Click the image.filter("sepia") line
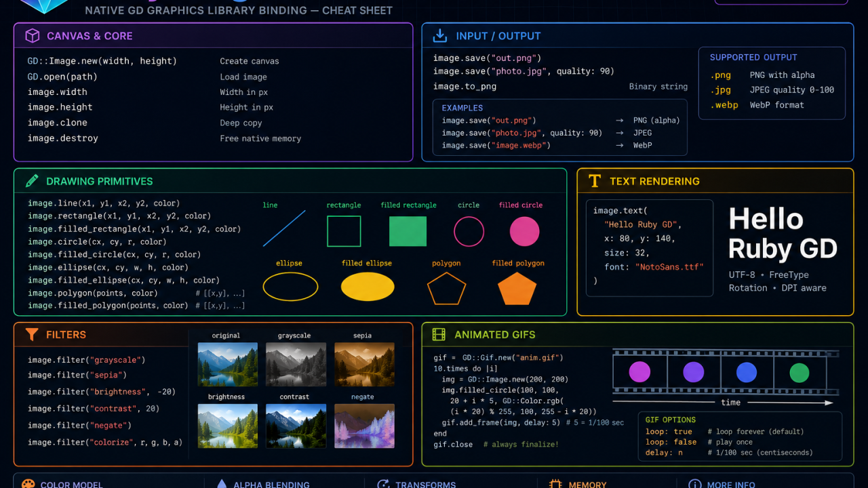Image resolution: width=868 pixels, height=488 pixels. pos(77,375)
